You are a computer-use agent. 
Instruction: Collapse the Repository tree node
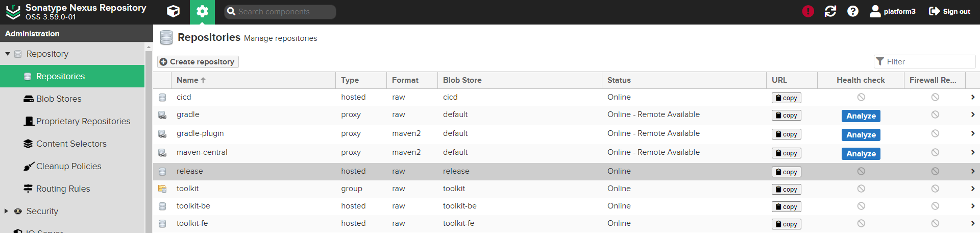tap(8, 54)
